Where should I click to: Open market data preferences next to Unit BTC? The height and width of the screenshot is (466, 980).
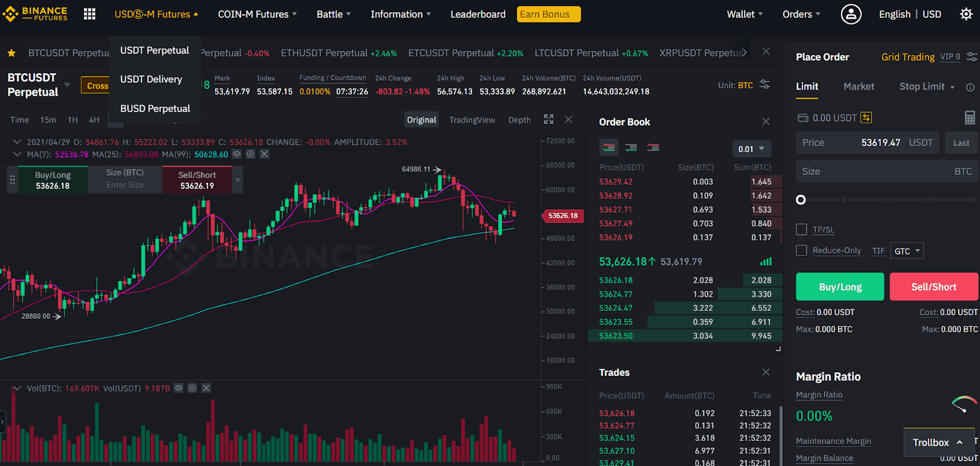[x=764, y=85]
